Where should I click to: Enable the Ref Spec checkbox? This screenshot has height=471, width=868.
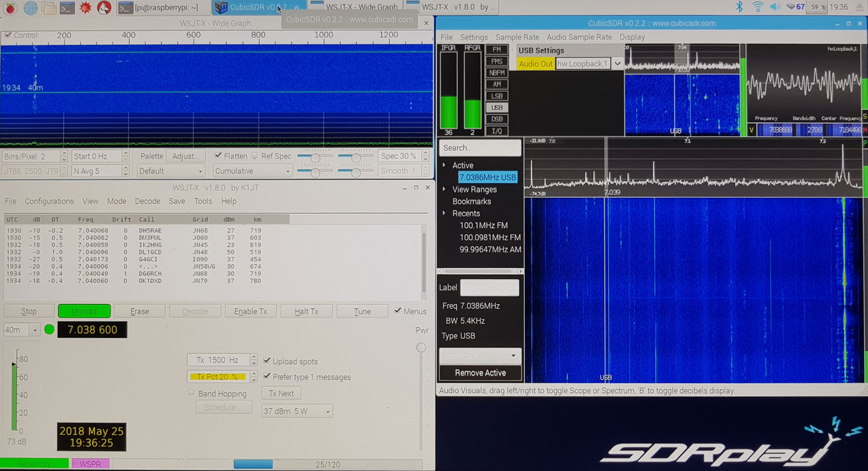pyautogui.click(x=256, y=156)
